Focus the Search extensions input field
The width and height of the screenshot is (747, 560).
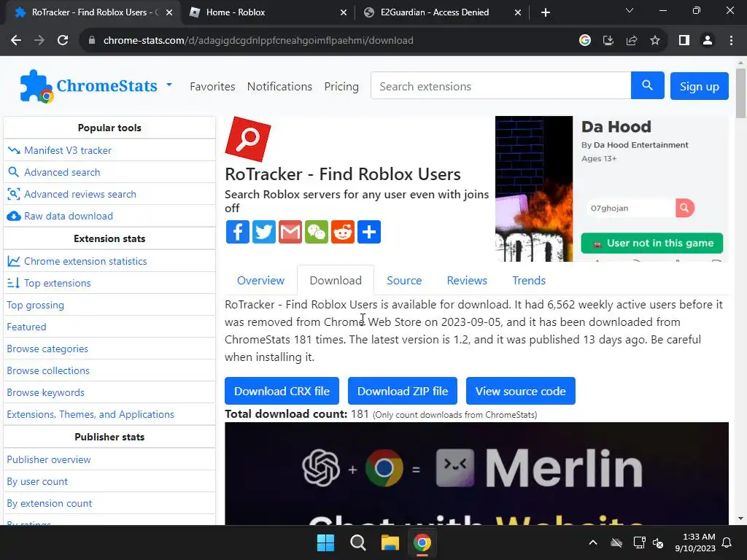tap(500, 86)
